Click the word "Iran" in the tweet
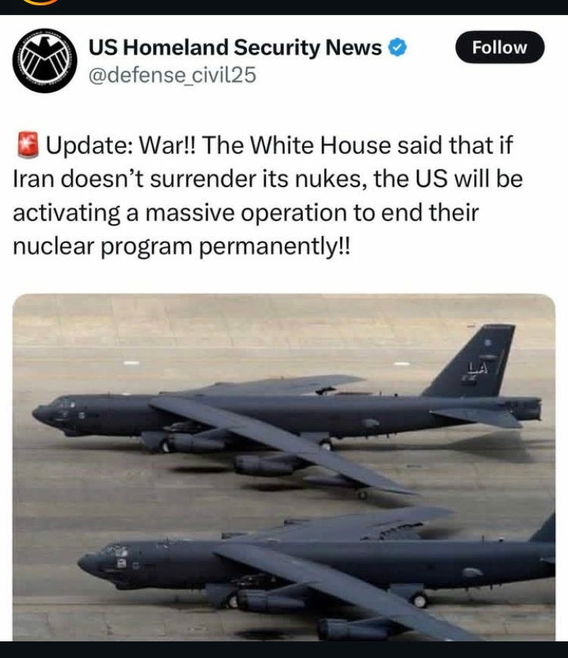Image resolution: width=568 pixels, height=658 pixels. click(x=34, y=179)
